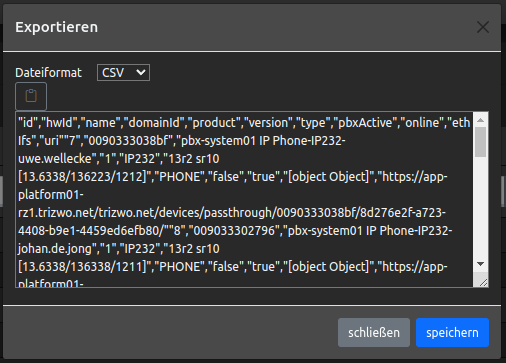Click the schließen button
506x363 pixels.
click(374, 332)
